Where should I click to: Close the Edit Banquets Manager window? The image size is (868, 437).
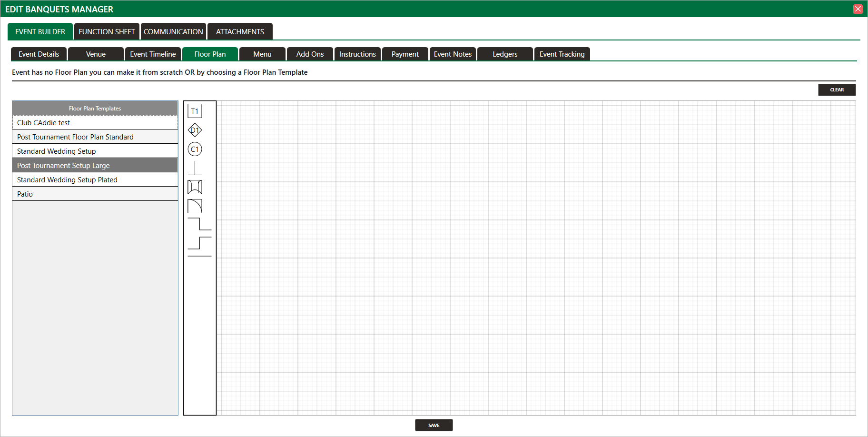(x=858, y=9)
